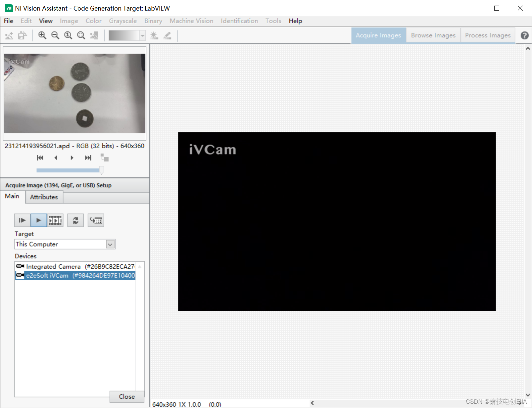Open the Tools menu
Image resolution: width=532 pixels, height=408 pixels.
tap(273, 21)
